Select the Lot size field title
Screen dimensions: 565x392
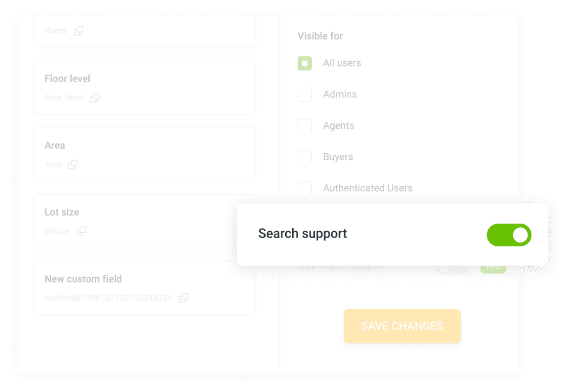(x=62, y=212)
